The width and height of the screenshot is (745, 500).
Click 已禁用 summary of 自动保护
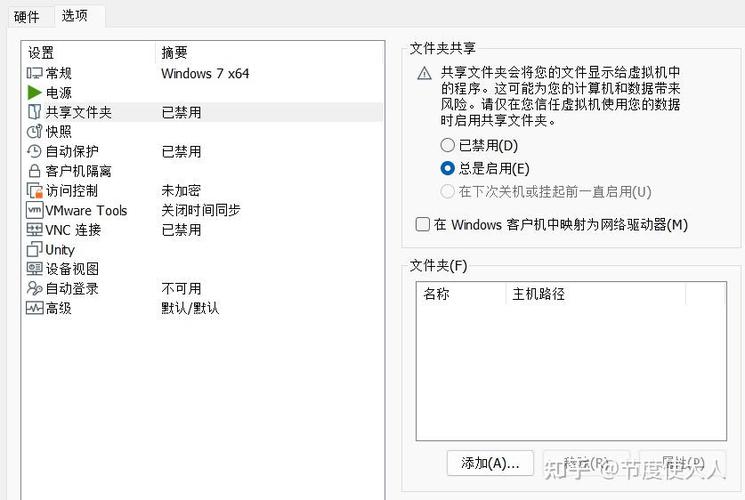tap(181, 152)
